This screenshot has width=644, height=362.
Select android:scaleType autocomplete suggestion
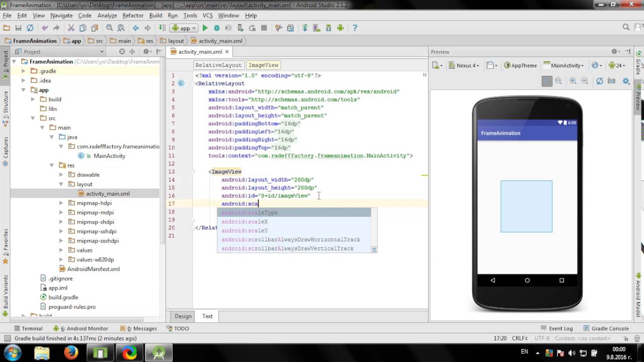[x=294, y=213]
